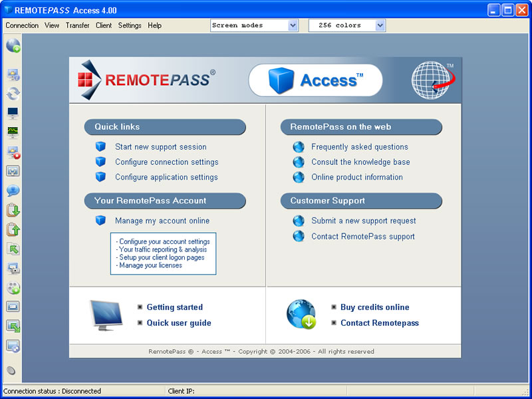Click the monitor image next to Getting started

click(106, 315)
